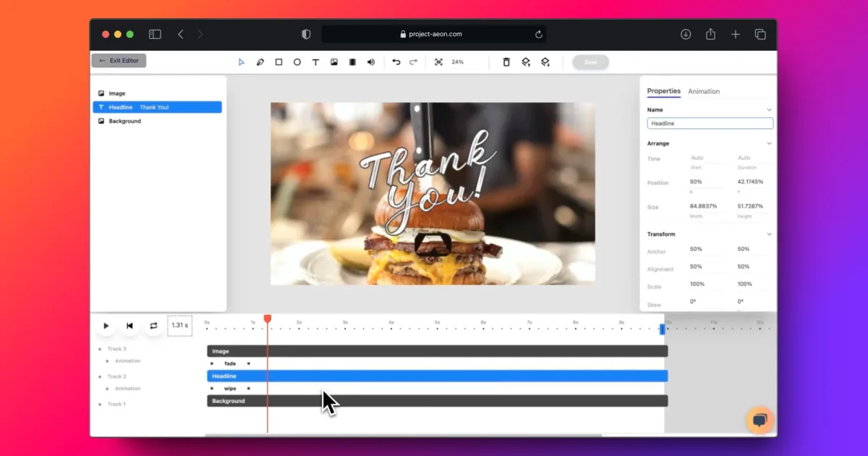Redo the last action
The image size is (868, 456).
point(414,62)
